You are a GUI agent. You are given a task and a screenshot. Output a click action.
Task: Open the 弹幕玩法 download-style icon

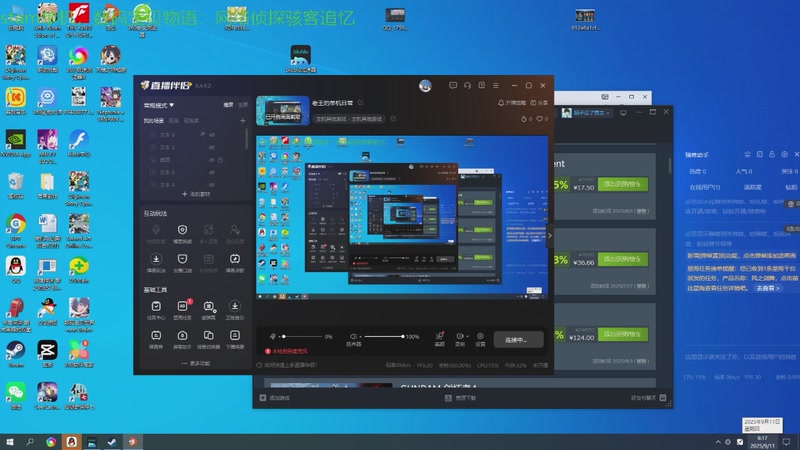[x=156, y=259]
